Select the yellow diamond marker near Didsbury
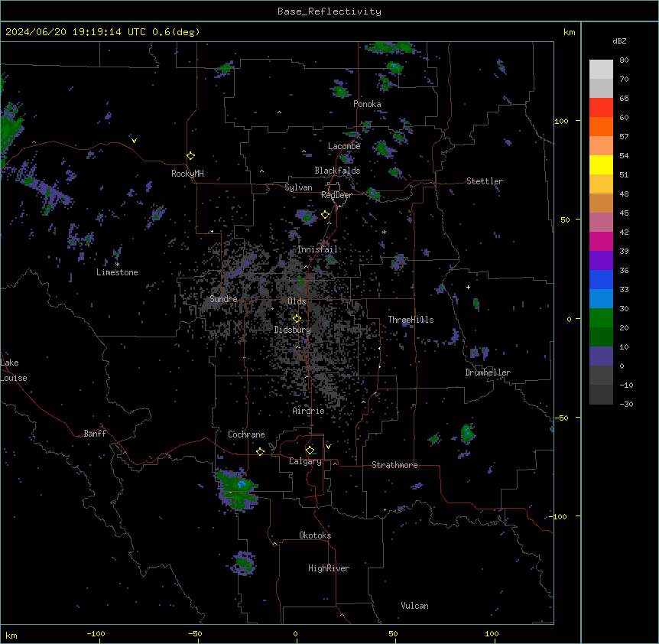The height and width of the screenshot is (644, 659). (297, 319)
